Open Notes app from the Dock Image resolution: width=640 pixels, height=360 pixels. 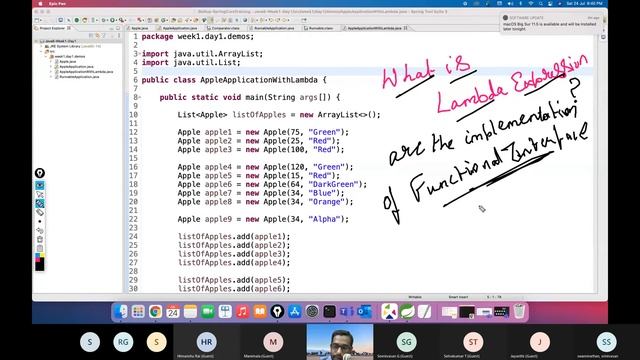click(x=190, y=312)
